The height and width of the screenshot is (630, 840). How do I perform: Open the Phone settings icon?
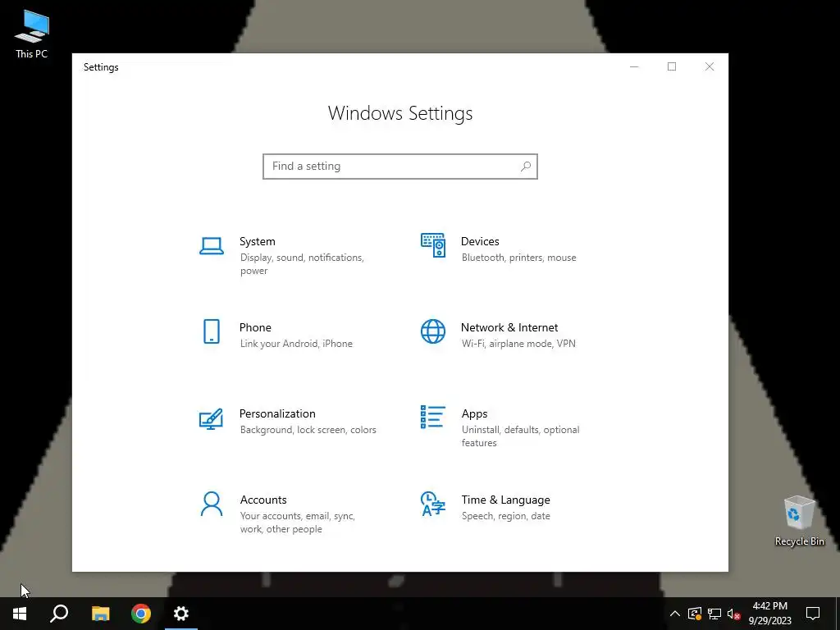click(212, 331)
